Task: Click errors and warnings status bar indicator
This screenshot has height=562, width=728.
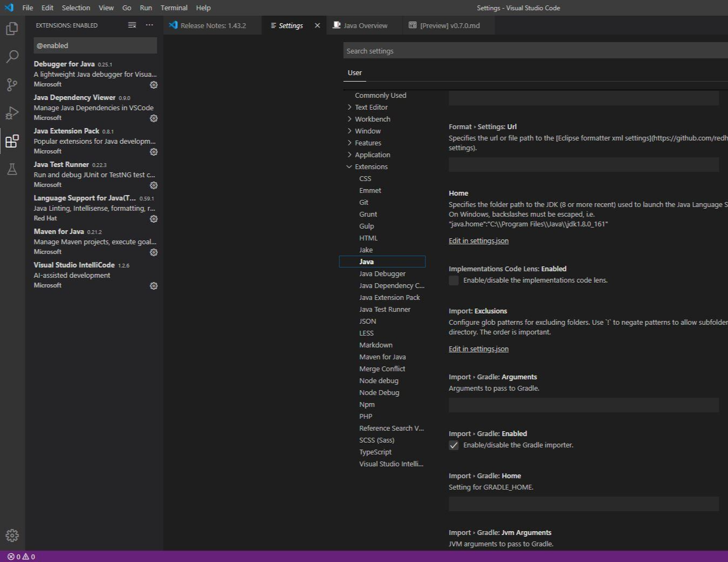Action: point(21,557)
